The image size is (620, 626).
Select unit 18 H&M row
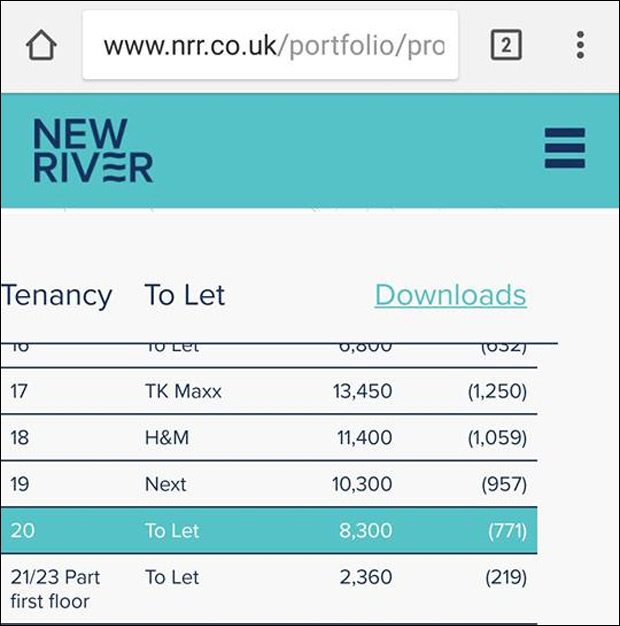pos(269,438)
